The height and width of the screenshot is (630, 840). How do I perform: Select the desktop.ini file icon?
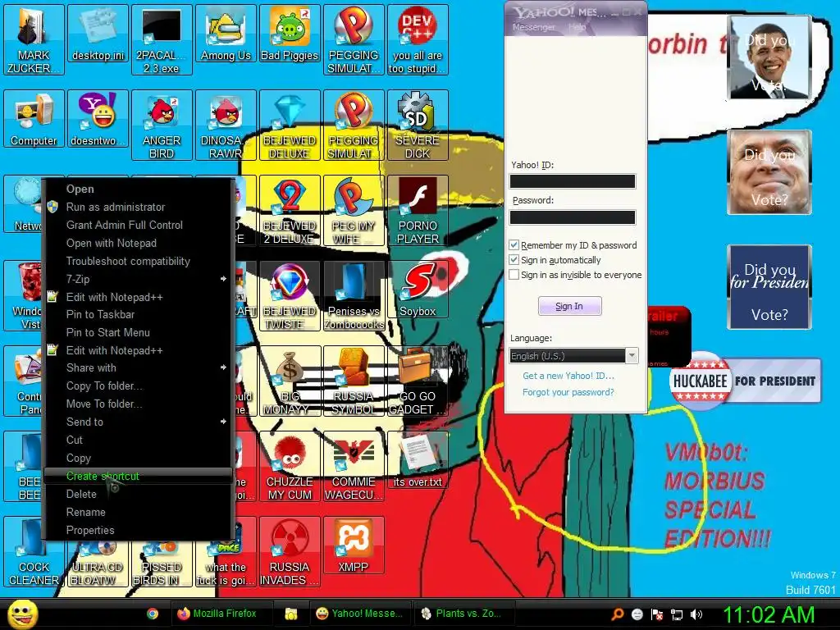pos(98,34)
